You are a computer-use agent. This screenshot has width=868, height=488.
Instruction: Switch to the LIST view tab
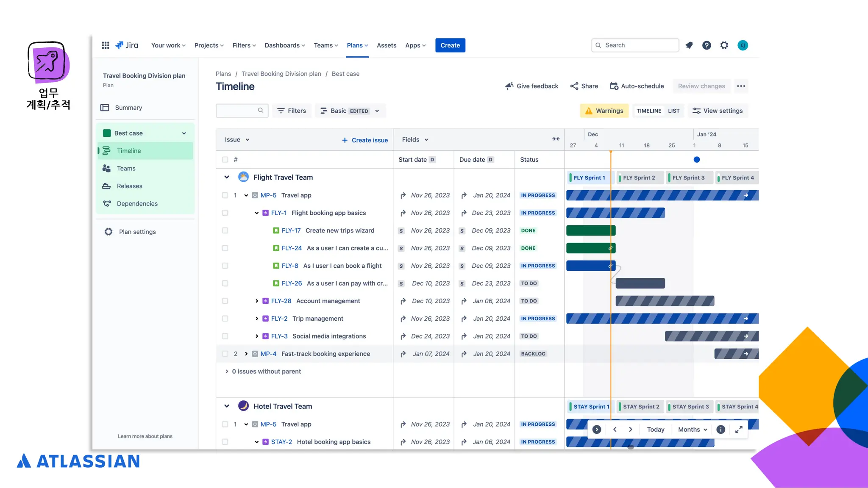coord(673,111)
